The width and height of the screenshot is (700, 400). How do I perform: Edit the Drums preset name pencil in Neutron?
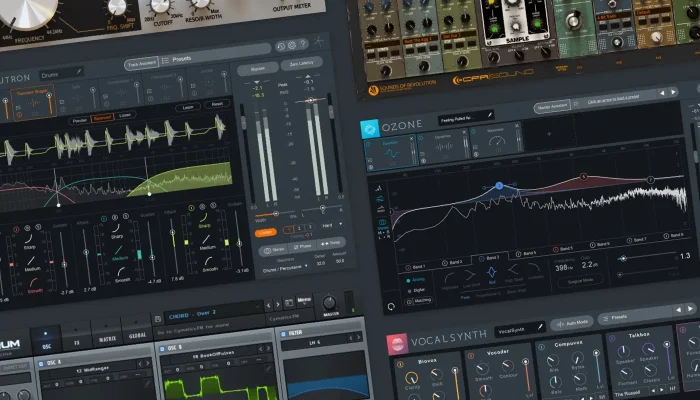pyautogui.click(x=79, y=72)
